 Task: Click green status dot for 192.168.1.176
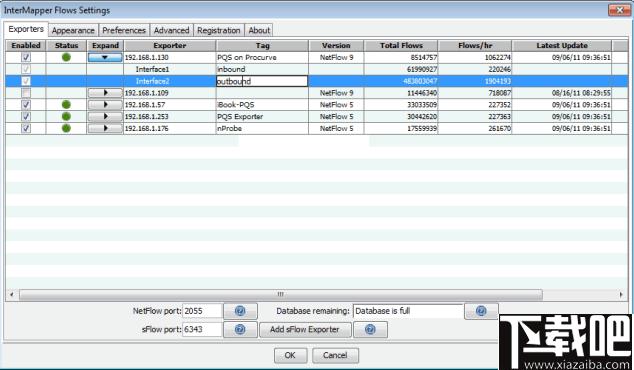tap(66, 128)
